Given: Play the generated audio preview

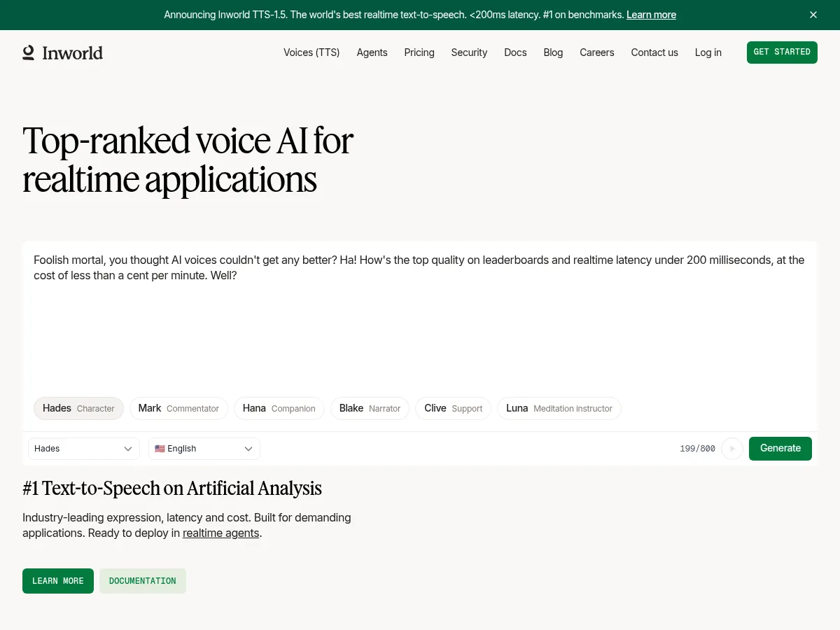Looking at the screenshot, I should [731, 449].
